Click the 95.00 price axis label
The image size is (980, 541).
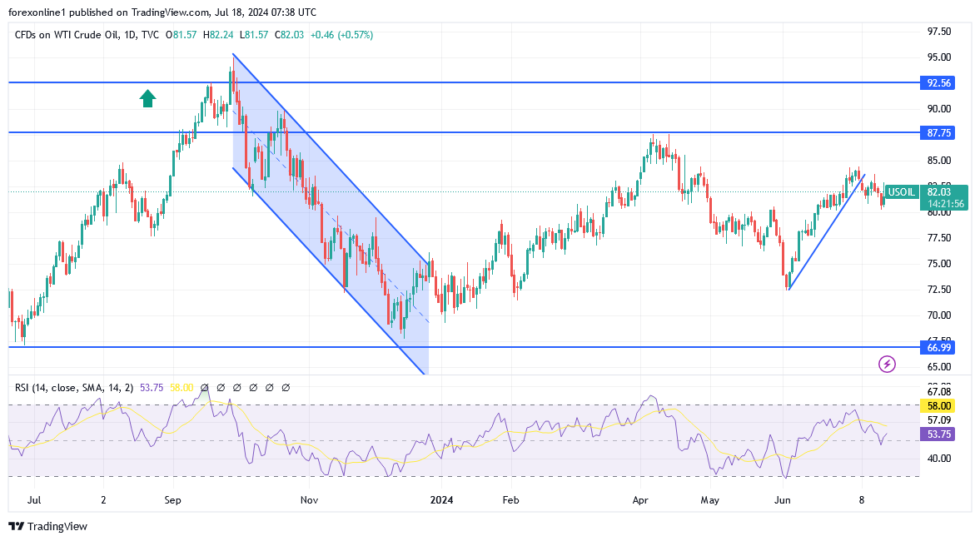point(938,57)
